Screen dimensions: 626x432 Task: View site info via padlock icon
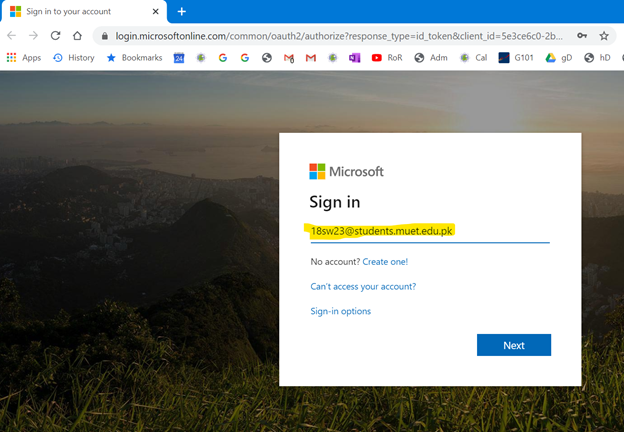pos(105,36)
